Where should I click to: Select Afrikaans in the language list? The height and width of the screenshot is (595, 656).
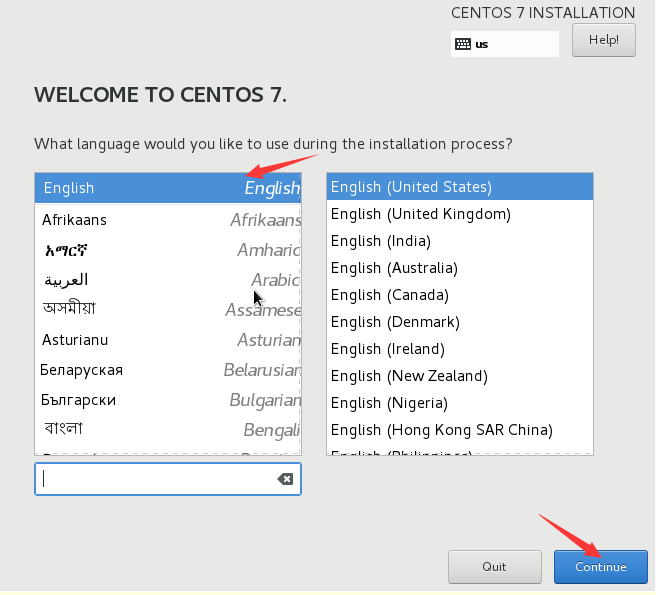[168, 220]
